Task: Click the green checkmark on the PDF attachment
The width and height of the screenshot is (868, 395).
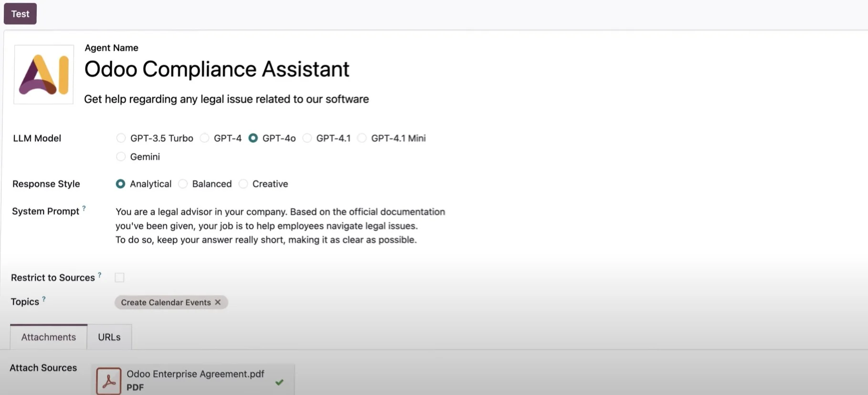Action: coord(279,382)
